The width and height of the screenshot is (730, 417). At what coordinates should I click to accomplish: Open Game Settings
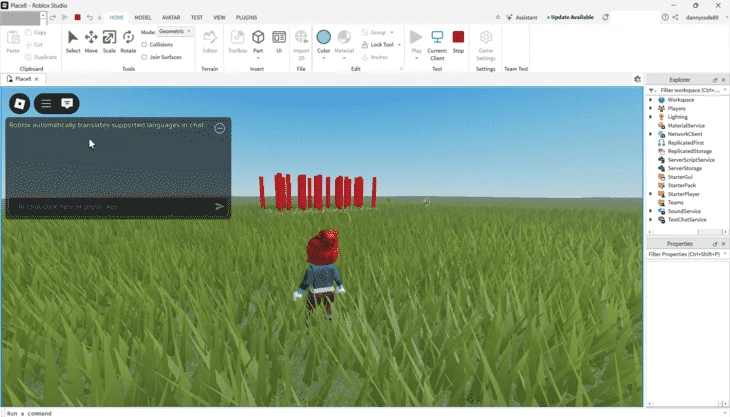pyautogui.click(x=486, y=44)
